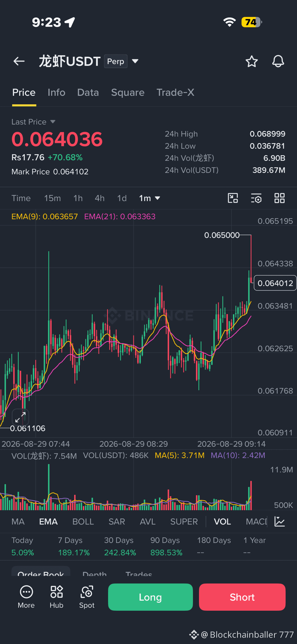Tap the EMA(21) value label
The height and width of the screenshot is (644, 297).
tap(120, 217)
